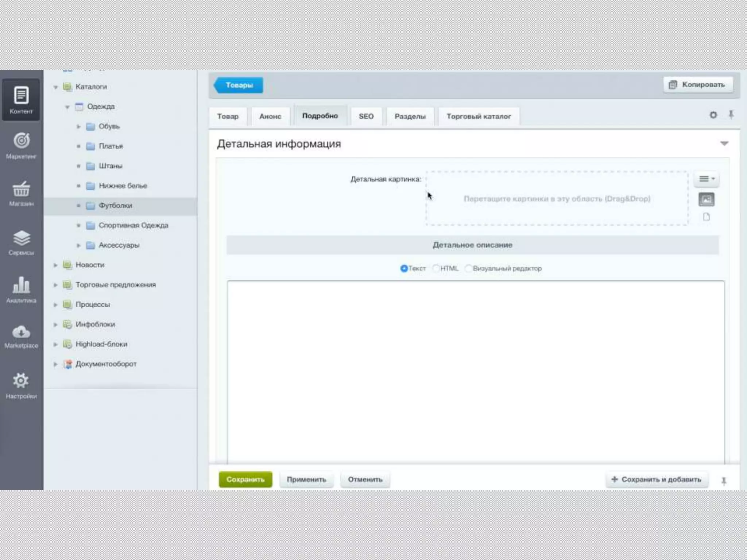Open the image options dropdown menu
The width and height of the screenshot is (747, 560).
pos(706,179)
